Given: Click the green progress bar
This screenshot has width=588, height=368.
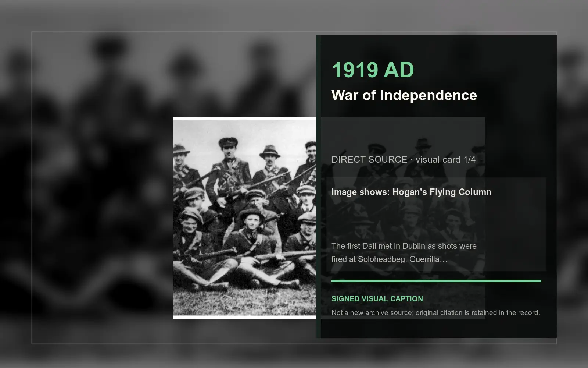Looking at the screenshot, I should 436,281.
